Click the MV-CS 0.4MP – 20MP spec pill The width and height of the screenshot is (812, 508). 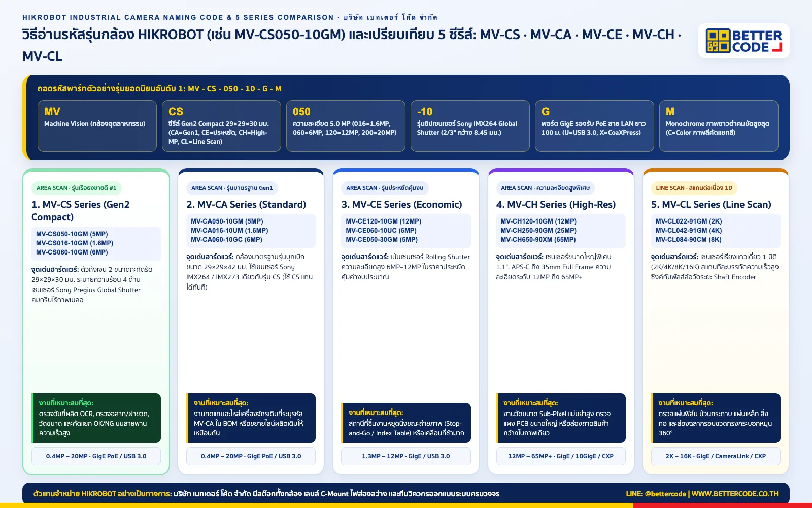coord(96,456)
